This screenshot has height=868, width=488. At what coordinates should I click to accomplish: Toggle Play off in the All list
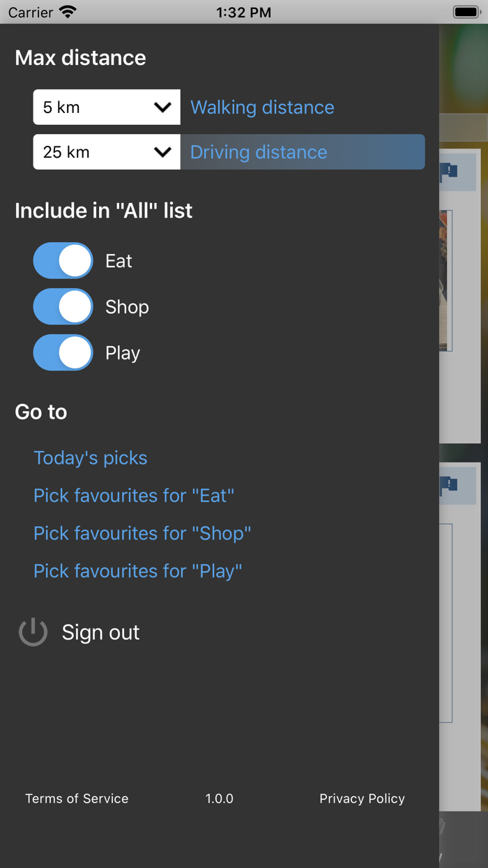[63, 352]
